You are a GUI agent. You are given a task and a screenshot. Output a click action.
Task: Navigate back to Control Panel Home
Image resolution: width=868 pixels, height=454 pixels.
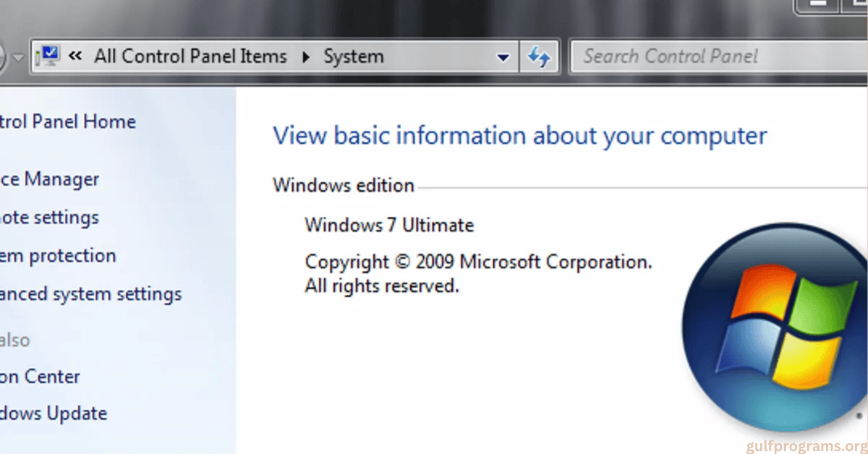tap(69, 121)
